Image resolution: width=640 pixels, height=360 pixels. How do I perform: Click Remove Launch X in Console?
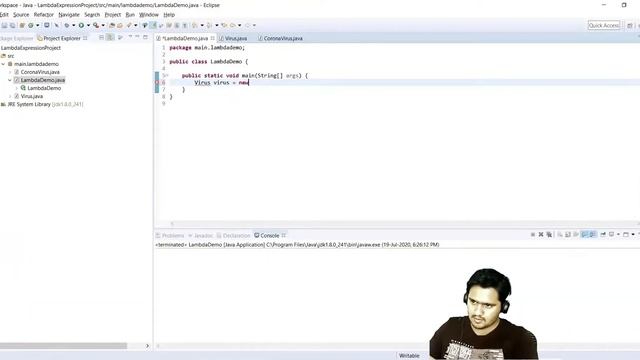pyautogui.click(x=541, y=234)
